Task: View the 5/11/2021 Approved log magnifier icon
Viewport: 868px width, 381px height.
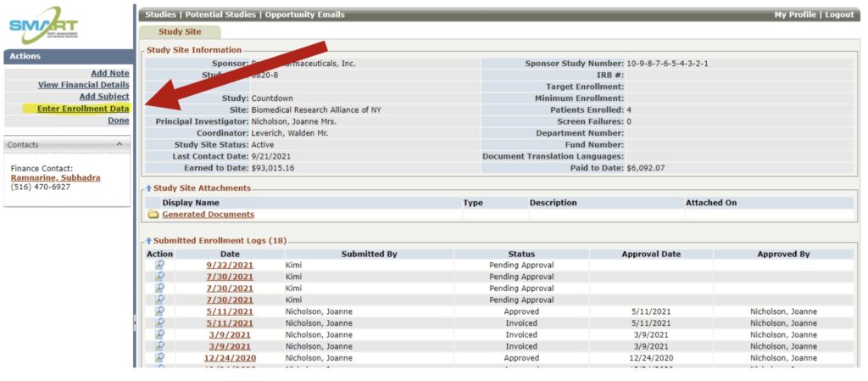Action: 159,311
